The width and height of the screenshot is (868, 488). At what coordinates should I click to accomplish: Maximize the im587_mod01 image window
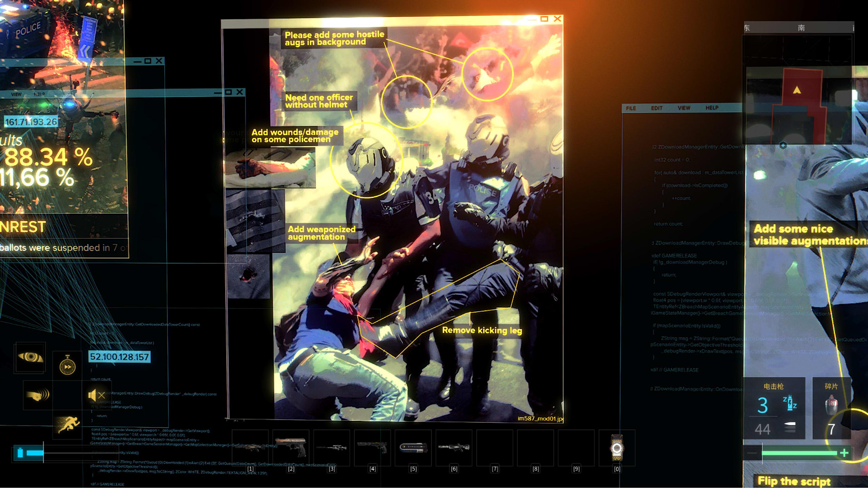coord(544,19)
